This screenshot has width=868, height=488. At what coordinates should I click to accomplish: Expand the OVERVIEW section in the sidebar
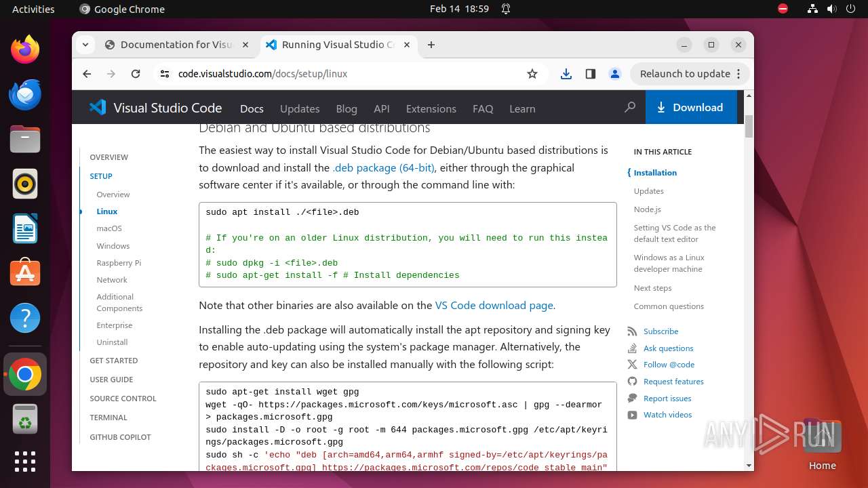[x=108, y=157]
